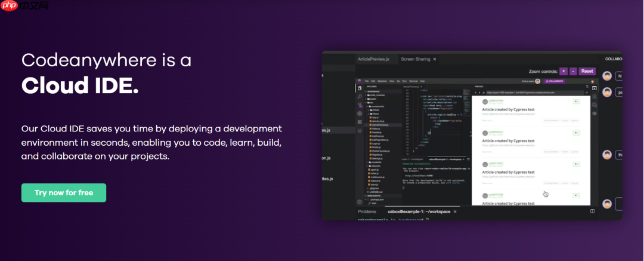Open the settings gear in activity bar
The image size is (644, 261).
click(360, 202)
